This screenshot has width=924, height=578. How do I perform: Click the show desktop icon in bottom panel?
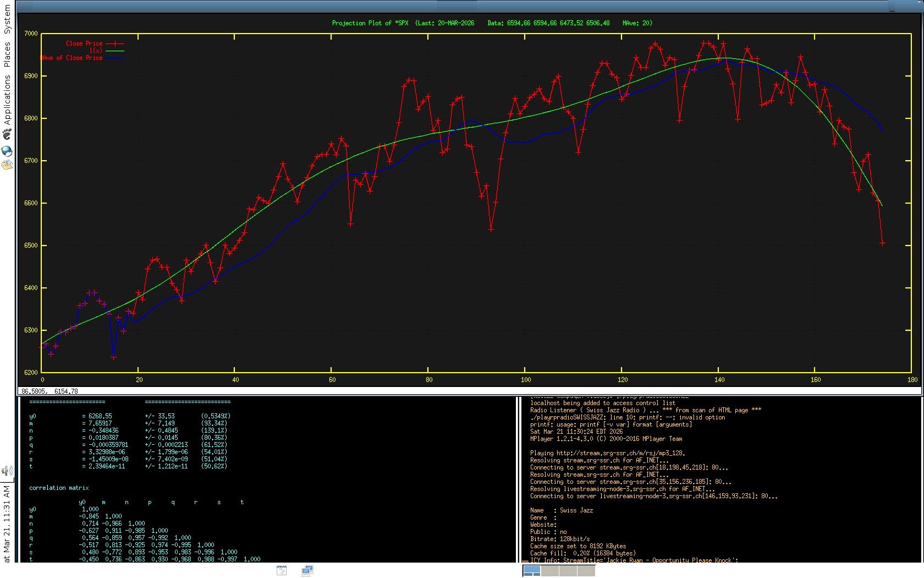(x=282, y=570)
